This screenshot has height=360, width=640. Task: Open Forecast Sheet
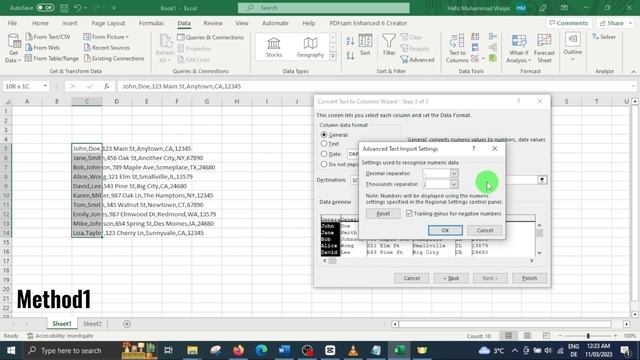click(x=544, y=49)
